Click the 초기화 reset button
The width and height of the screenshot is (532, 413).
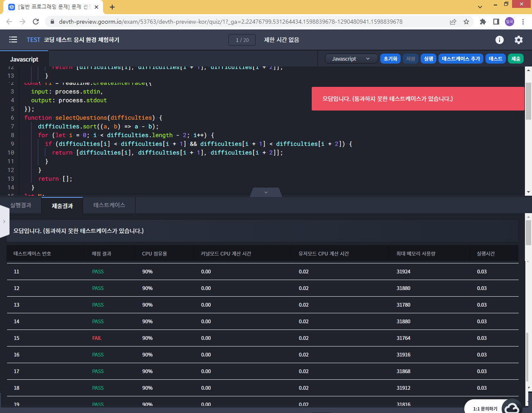pyautogui.click(x=390, y=59)
